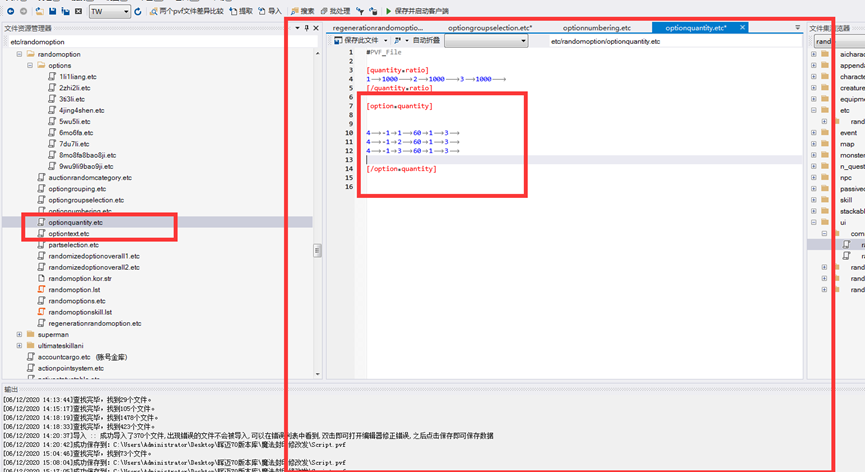Select optiontext.etc in file tree
The image size is (865, 472).
[68, 233]
